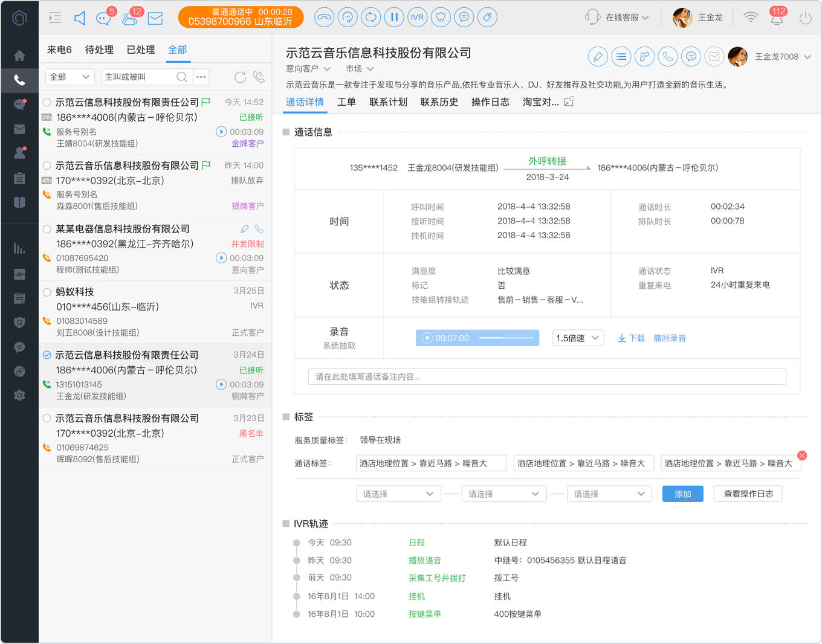The width and height of the screenshot is (822, 644).
Task: Remove the third call tag with red X
Action: [x=802, y=456]
